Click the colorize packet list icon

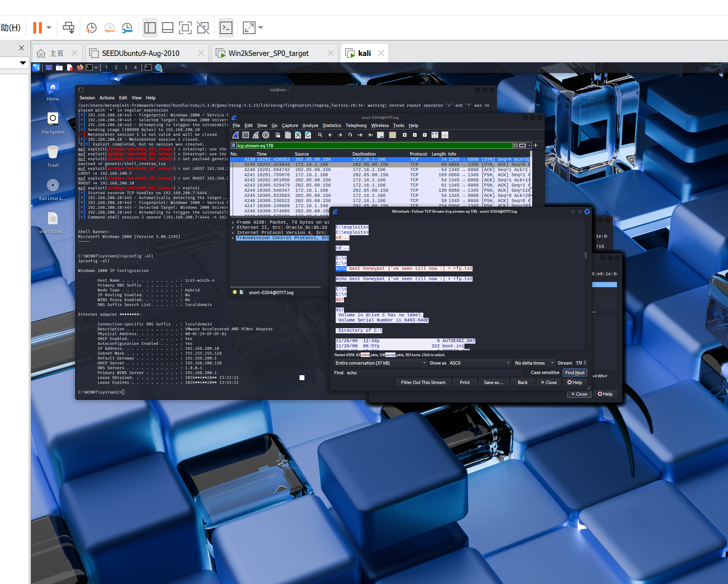(x=392, y=135)
